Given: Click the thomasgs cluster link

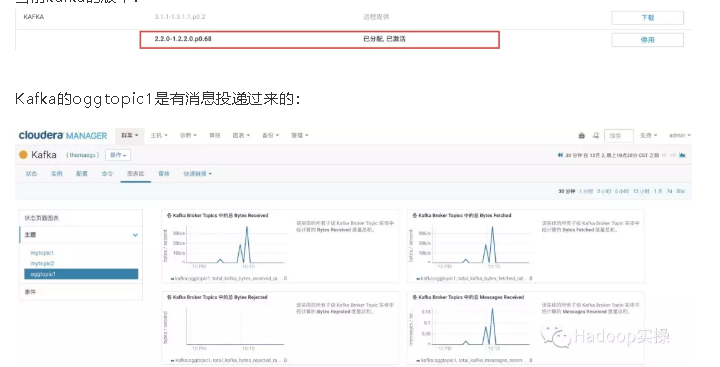Looking at the screenshot, I should coord(83,155).
